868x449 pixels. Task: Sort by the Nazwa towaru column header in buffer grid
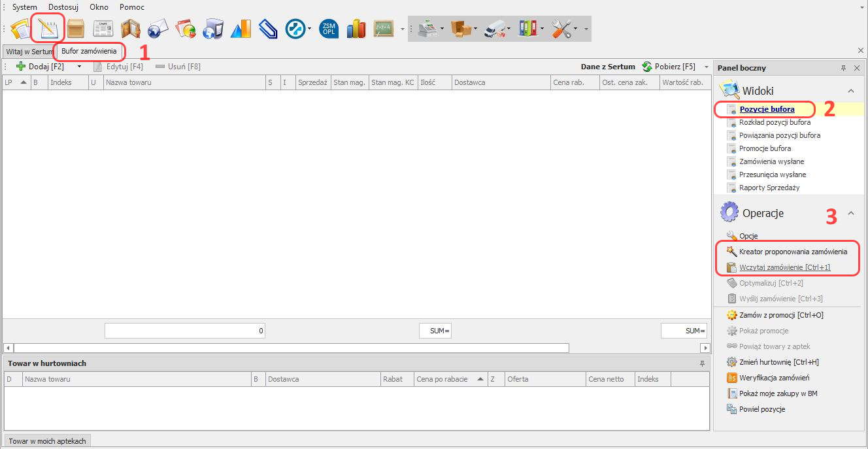183,82
